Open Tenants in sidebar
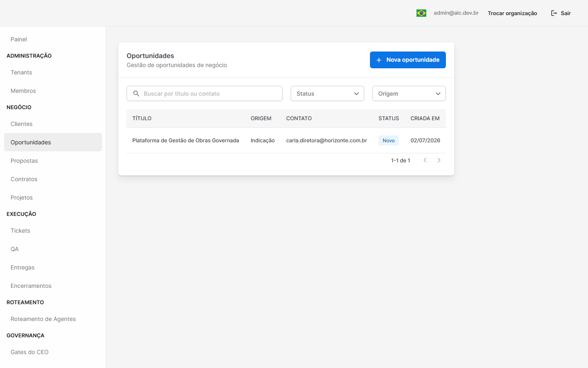588x368 pixels. (x=53, y=72)
